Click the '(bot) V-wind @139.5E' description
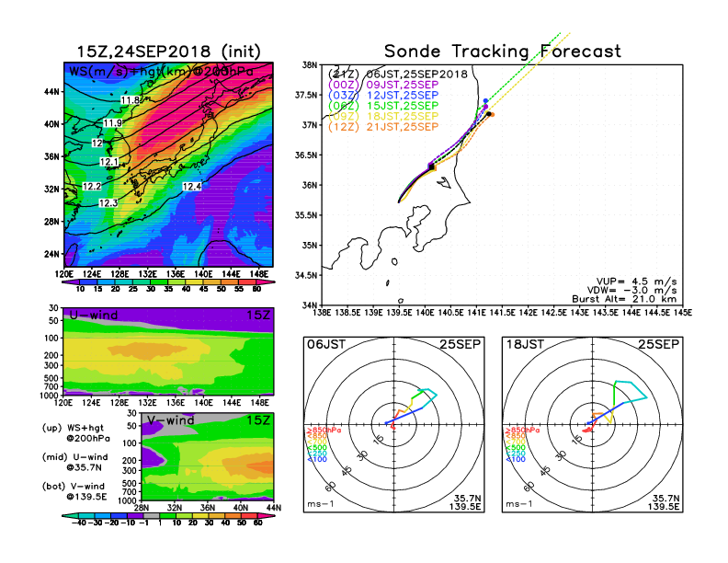Screen dimensions: 728x563 pos(74,491)
